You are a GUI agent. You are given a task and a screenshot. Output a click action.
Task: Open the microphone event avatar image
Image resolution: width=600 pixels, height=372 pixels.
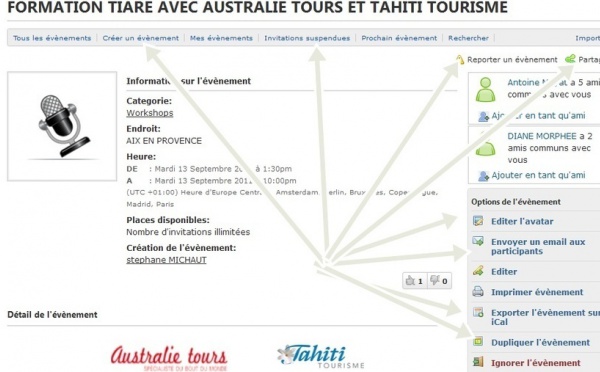(62, 126)
